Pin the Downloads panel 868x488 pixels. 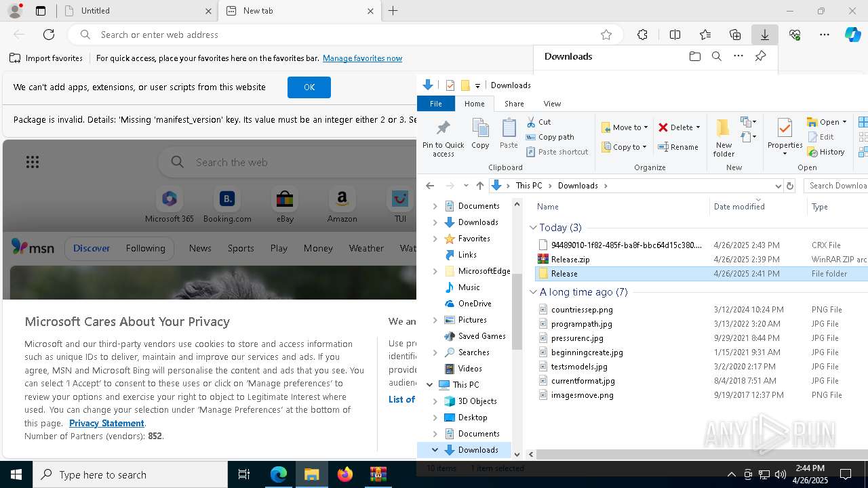coord(760,56)
